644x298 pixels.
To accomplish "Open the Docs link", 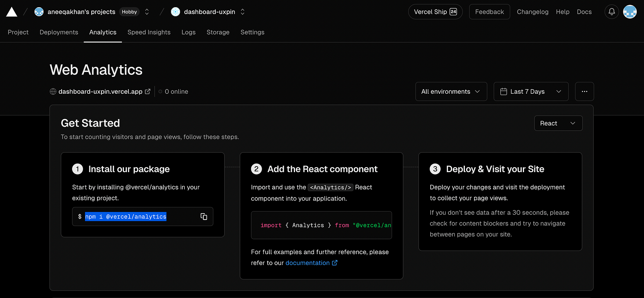I will click(x=584, y=12).
